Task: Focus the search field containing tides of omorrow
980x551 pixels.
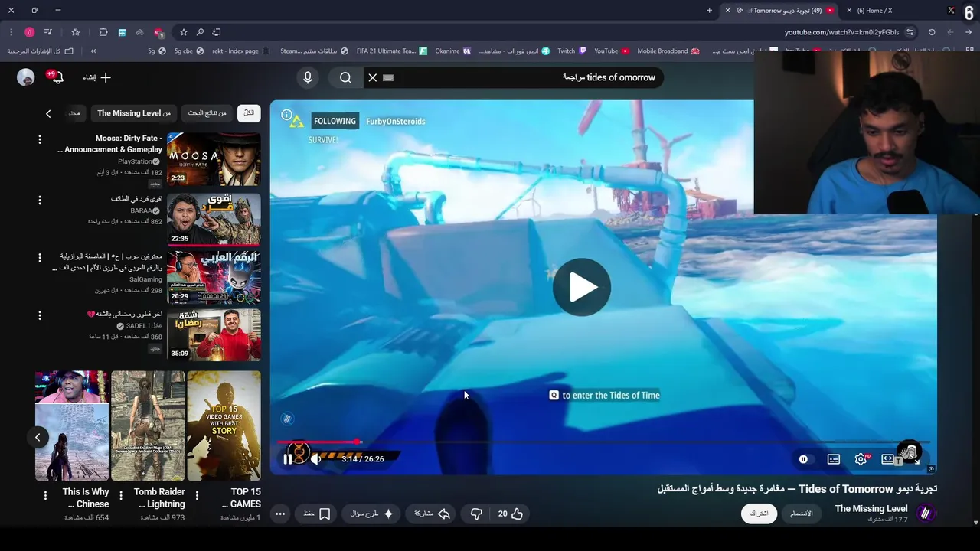Action: point(513,77)
